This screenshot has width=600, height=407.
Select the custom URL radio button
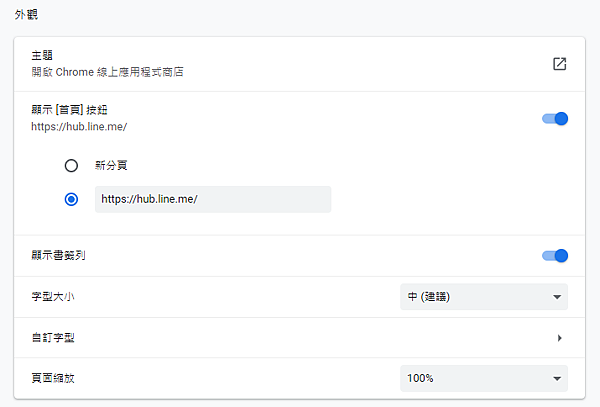click(x=71, y=199)
